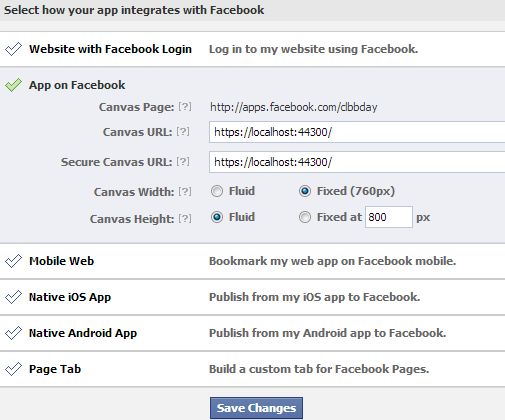This screenshot has width=505, height=420.
Task: Click the Native iOS App checkmark icon
Action: pyautogui.click(x=13, y=297)
